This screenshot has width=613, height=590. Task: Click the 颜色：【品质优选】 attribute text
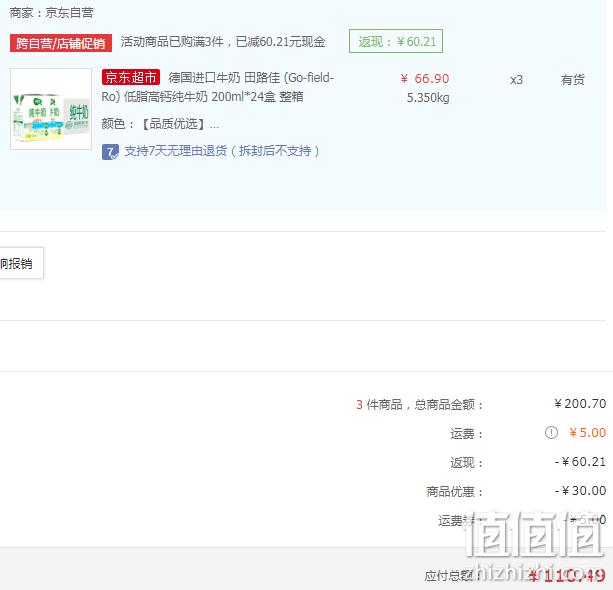pyautogui.click(x=160, y=124)
